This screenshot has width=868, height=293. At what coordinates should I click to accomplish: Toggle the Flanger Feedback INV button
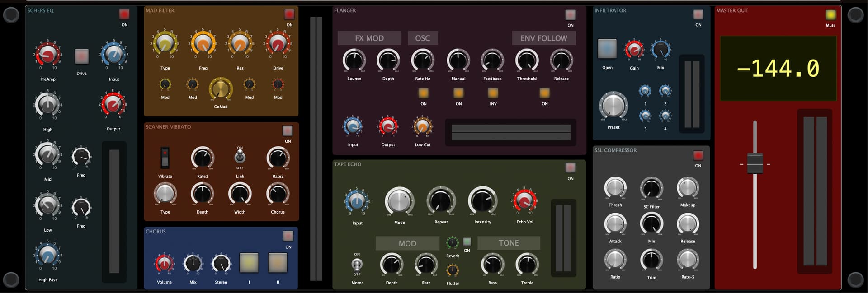pos(493,93)
